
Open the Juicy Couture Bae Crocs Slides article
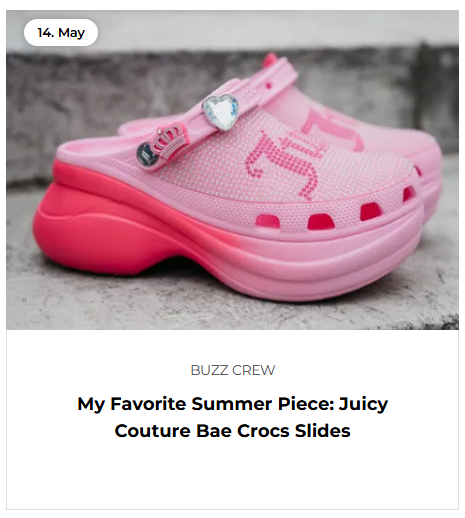coord(233,417)
